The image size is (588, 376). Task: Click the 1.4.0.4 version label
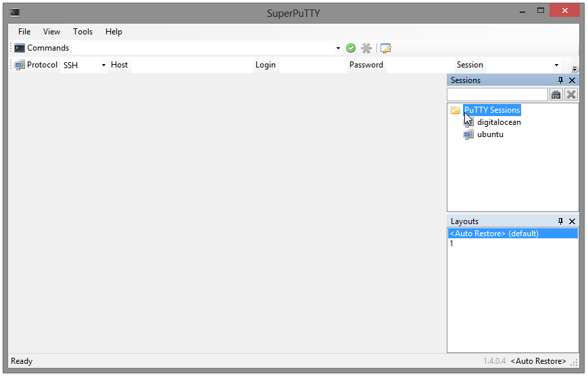pos(494,361)
